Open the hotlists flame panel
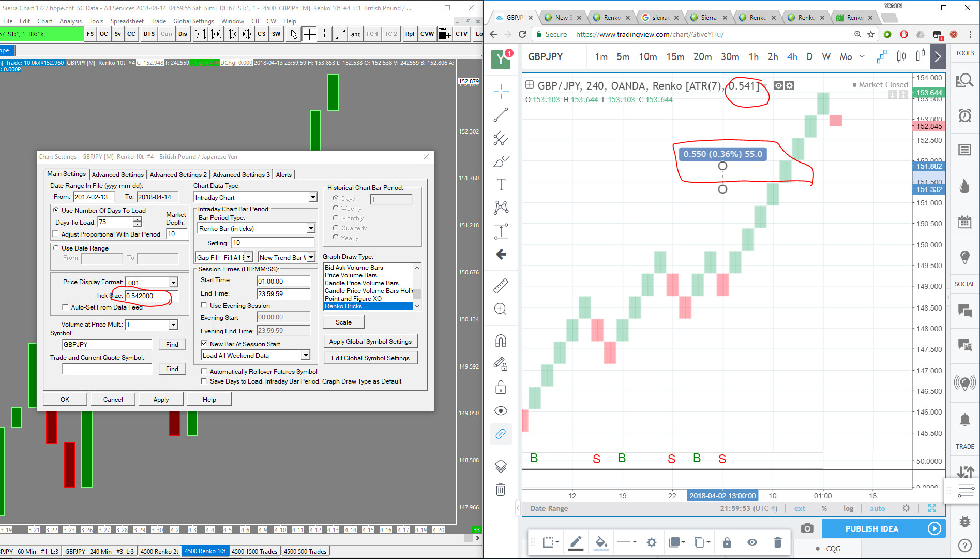Image resolution: width=980 pixels, height=559 pixels. coord(965,185)
